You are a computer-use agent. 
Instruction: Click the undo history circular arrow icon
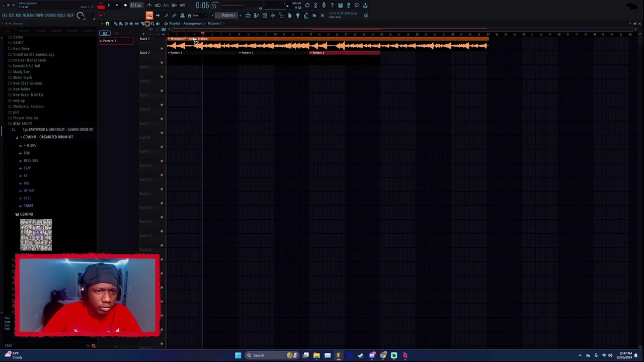[307, 5]
